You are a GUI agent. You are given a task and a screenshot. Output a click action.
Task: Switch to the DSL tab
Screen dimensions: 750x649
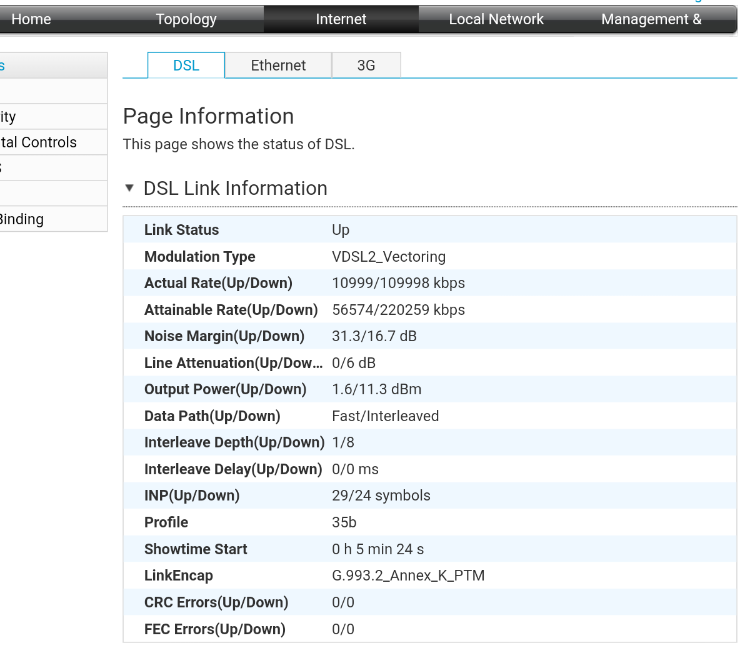pos(186,65)
